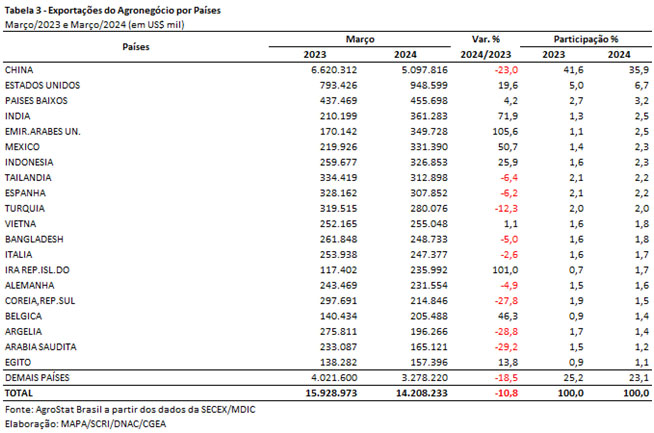Click the Participação % group header

[x=586, y=39]
